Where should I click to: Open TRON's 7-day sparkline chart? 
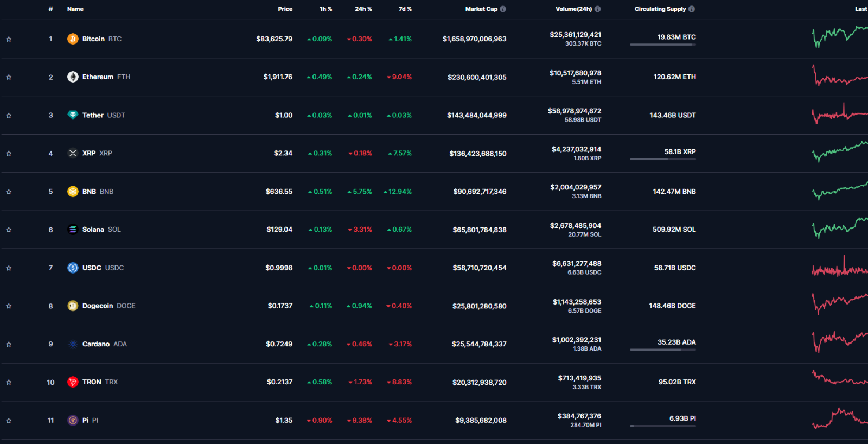click(840, 378)
